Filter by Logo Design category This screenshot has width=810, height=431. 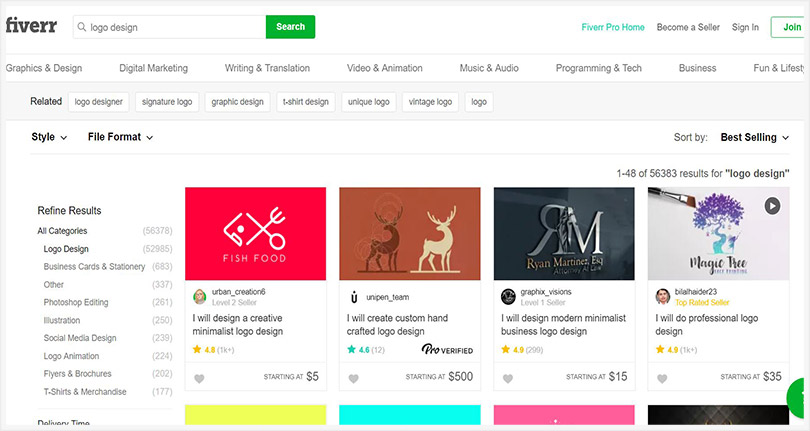click(66, 249)
